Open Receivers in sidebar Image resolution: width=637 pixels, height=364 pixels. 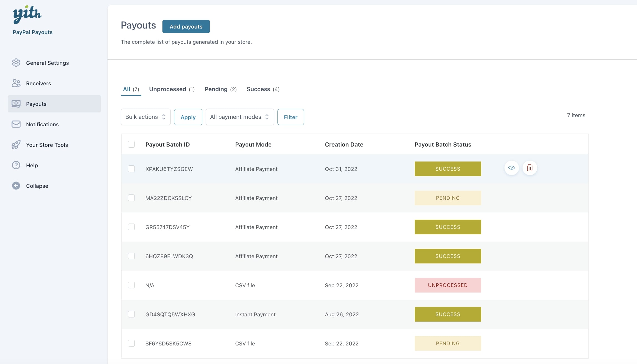click(x=54, y=83)
